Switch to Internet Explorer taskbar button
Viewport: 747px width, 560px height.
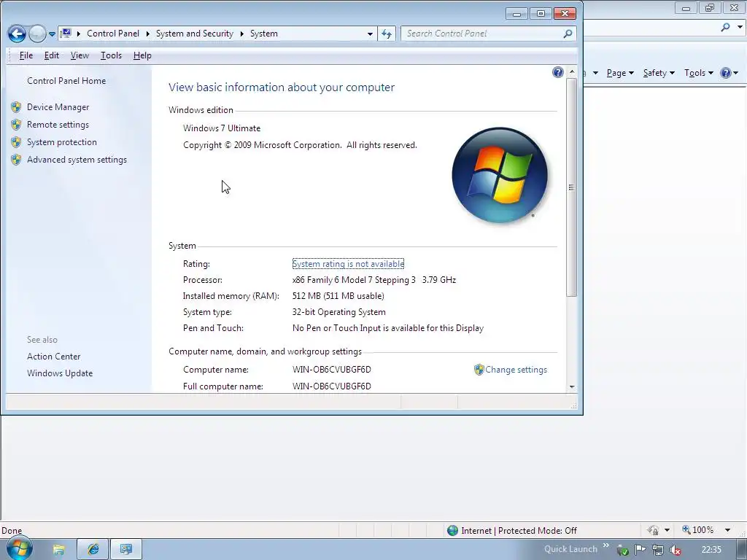click(93, 550)
